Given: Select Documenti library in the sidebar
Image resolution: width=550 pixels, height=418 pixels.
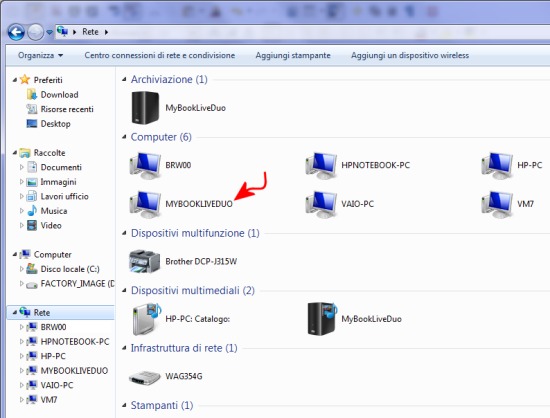Looking at the screenshot, I should (61, 167).
